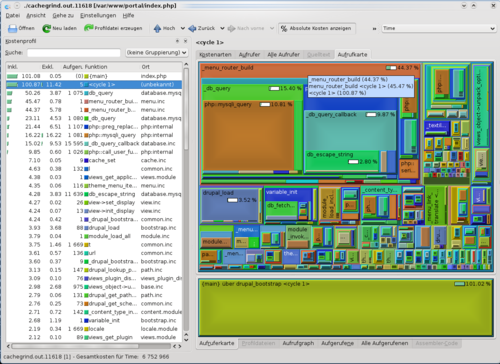Click the db_escape_string green treemap block
Viewport: 500px width, 364px height.
[x=343, y=162]
